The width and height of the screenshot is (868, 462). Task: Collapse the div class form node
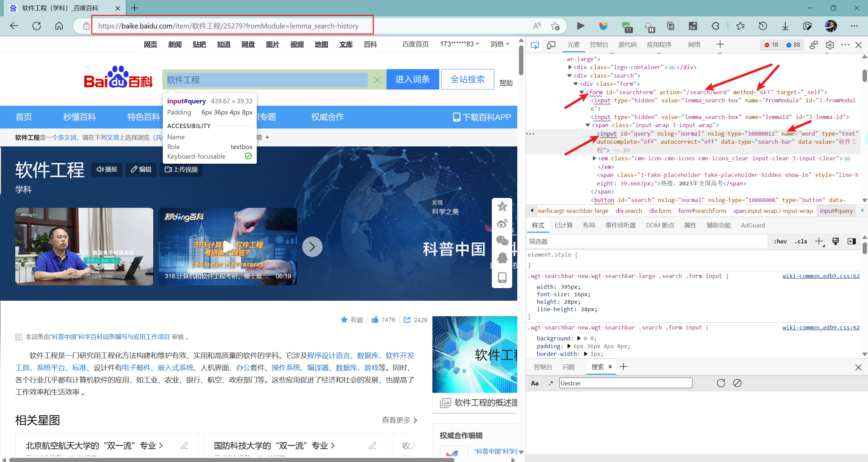pyautogui.click(x=576, y=84)
